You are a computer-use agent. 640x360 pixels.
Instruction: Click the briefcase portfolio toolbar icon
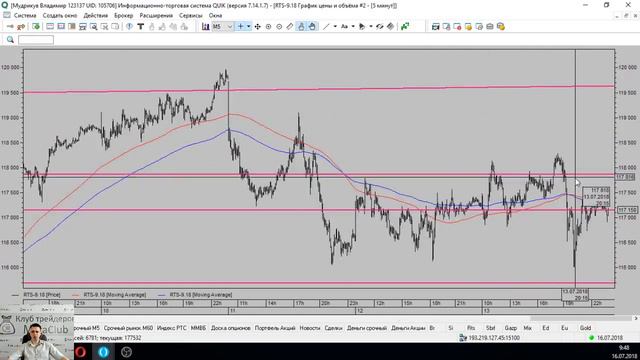pos(490,27)
